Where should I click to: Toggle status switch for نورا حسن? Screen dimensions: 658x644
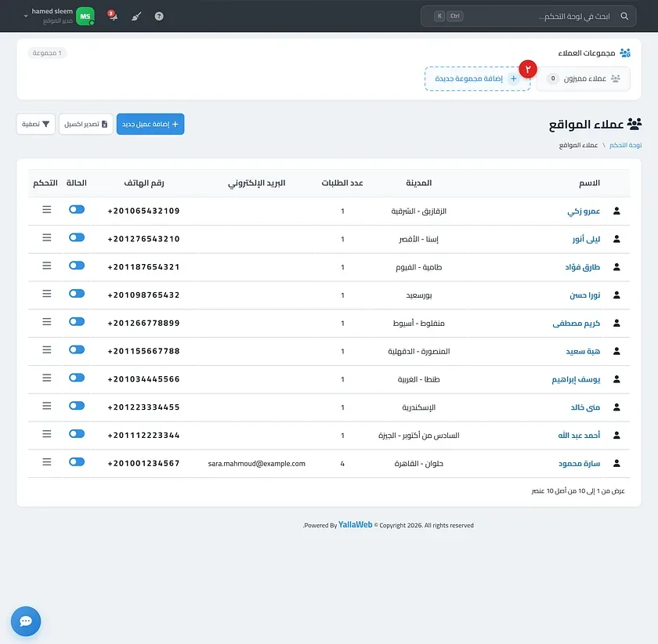[x=77, y=294]
